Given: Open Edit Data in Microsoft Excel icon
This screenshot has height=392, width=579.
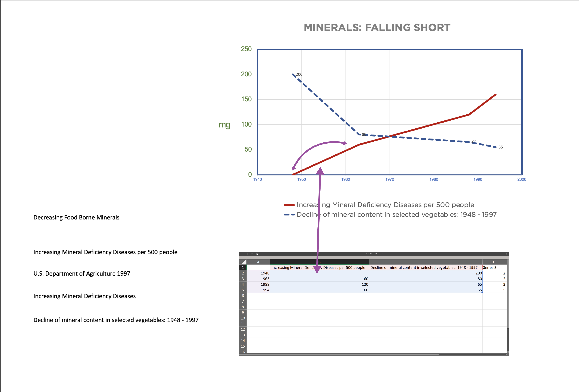Looking at the screenshot, I should coord(257,254).
